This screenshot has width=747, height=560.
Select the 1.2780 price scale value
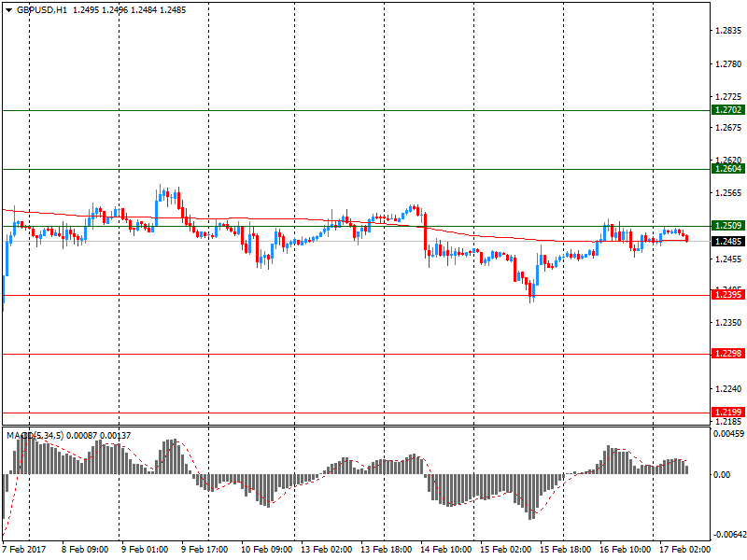(729, 63)
